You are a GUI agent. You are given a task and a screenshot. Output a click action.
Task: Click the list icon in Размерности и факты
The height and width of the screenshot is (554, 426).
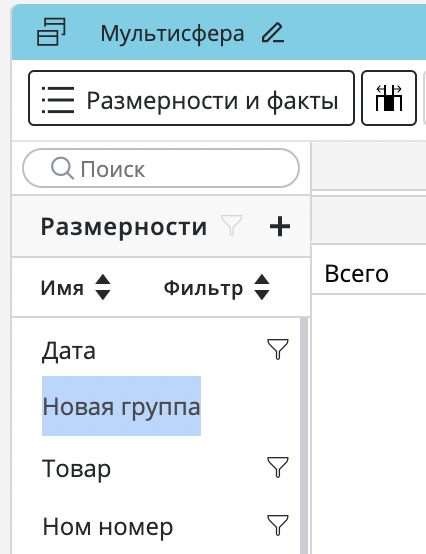[x=58, y=100]
